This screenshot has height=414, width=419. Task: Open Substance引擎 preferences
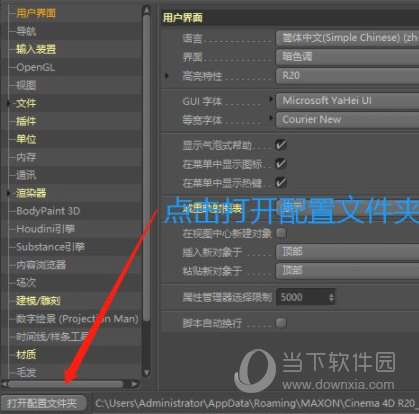pos(51,247)
